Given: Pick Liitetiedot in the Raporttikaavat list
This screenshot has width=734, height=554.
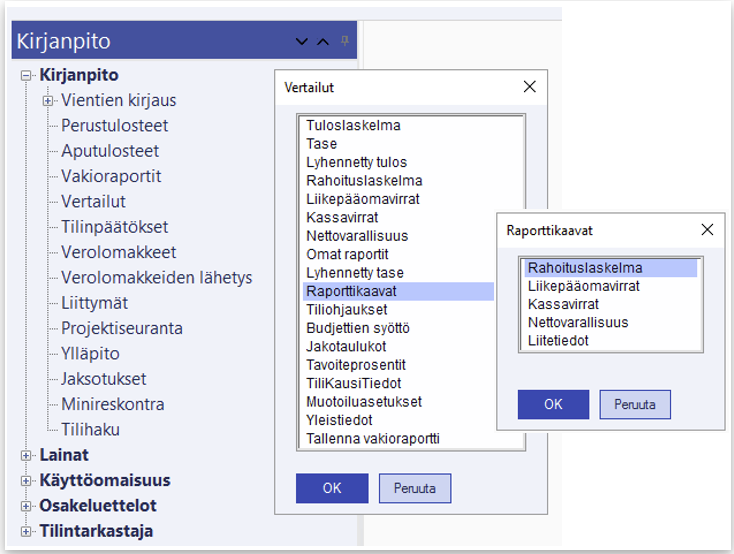Looking at the screenshot, I should pos(558,341).
